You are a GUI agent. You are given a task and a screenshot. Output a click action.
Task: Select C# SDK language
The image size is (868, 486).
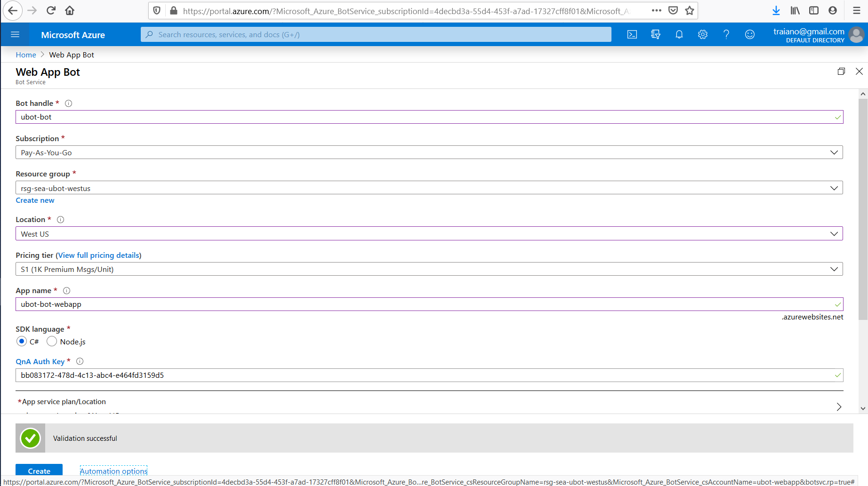click(x=22, y=341)
